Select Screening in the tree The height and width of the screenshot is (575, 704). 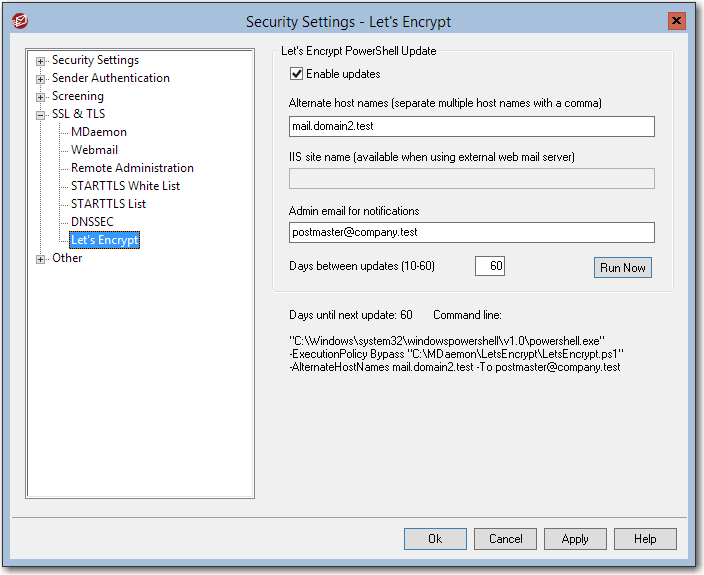click(78, 96)
